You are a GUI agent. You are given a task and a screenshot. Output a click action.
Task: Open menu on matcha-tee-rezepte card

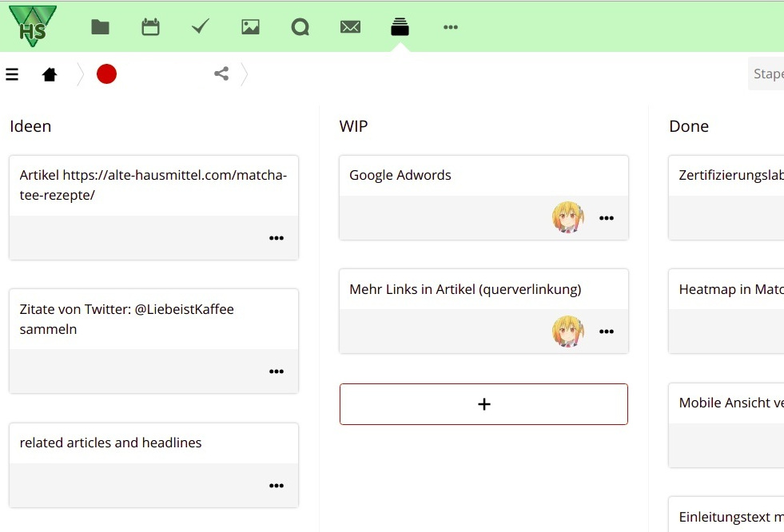pos(277,238)
